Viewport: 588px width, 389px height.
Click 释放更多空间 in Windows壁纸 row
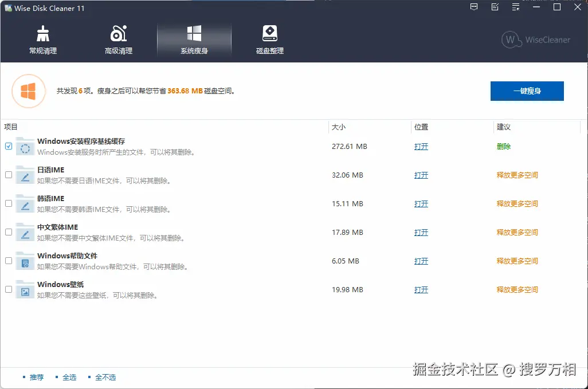coord(517,290)
